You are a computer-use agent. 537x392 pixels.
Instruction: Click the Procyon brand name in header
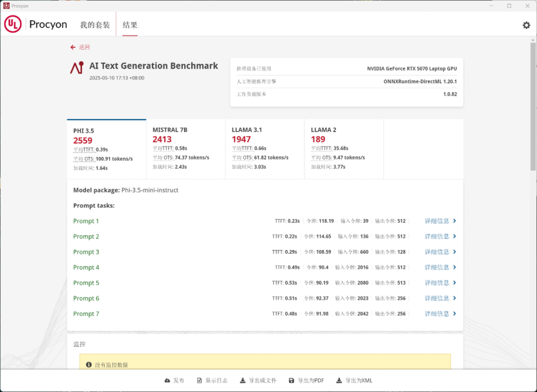pyautogui.click(x=48, y=25)
